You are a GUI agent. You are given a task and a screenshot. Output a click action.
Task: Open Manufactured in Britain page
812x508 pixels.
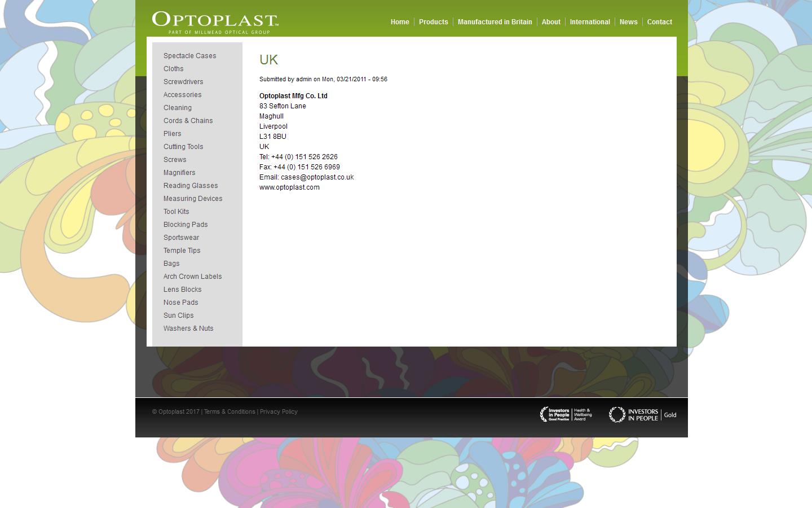click(x=495, y=22)
